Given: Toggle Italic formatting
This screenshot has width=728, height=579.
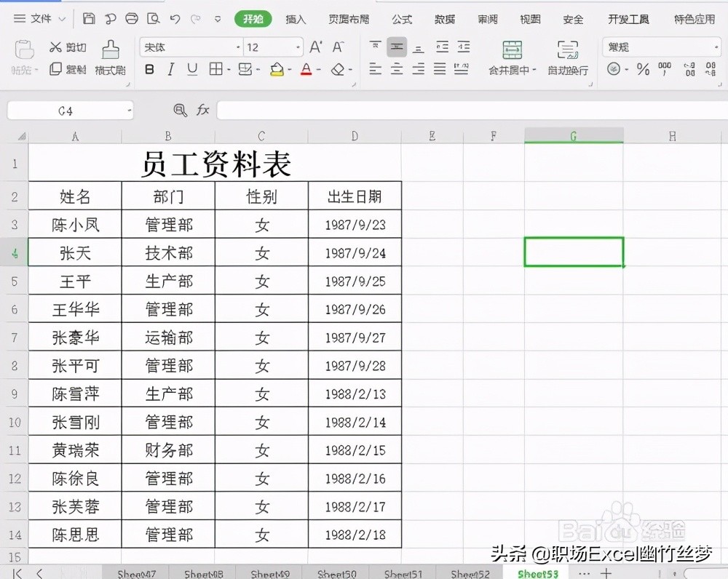Looking at the screenshot, I should click(171, 69).
